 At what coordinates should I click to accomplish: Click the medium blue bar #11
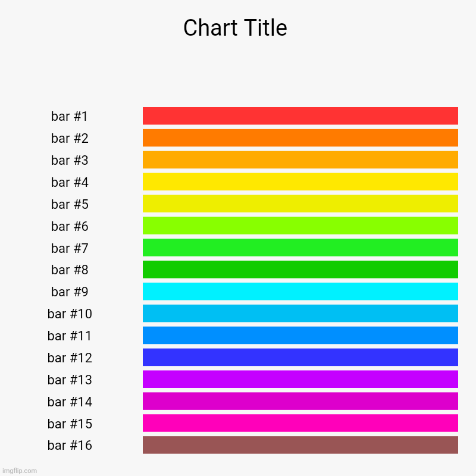(300, 336)
